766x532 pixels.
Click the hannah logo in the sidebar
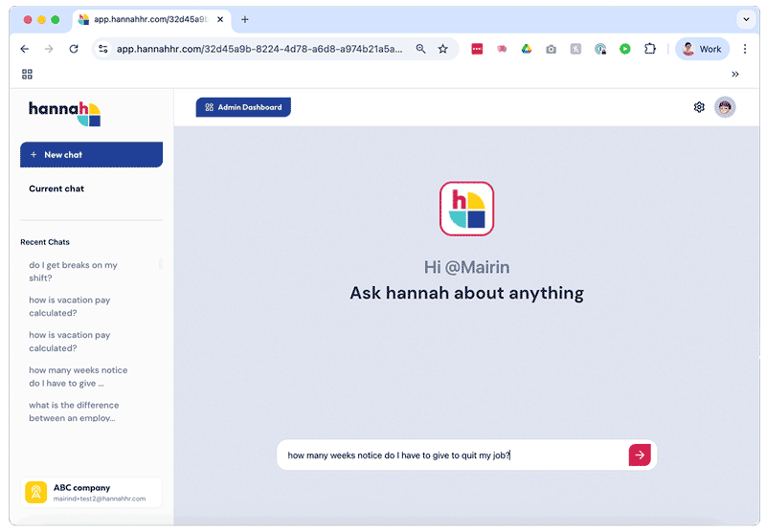[x=64, y=114]
